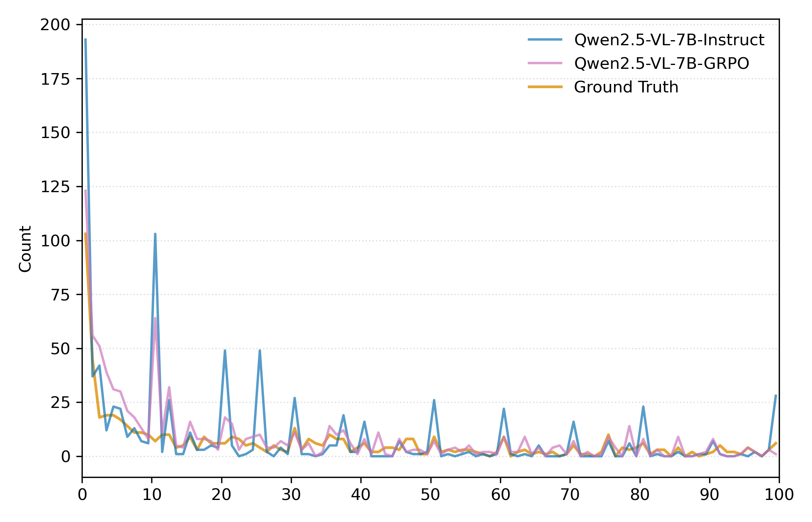Image resolution: width=812 pixels, height=522 pixels.
Task: Click the blue line's highest point at top left
Action: point(85,40)
